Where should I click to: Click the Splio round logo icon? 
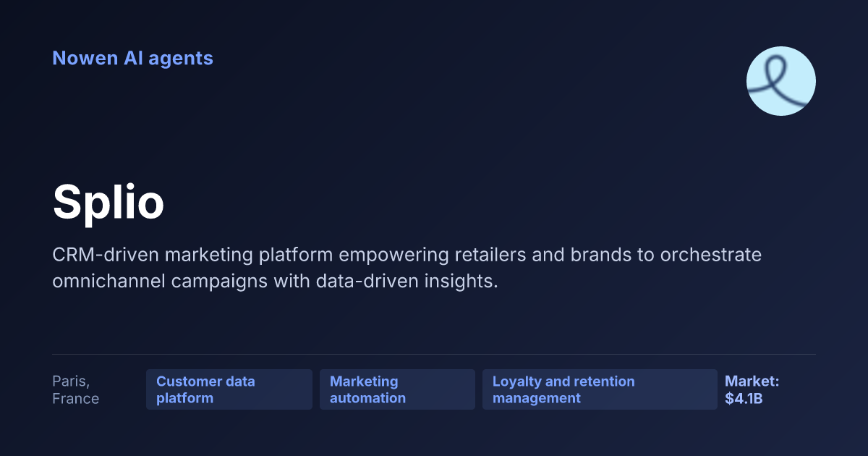click(781, 81)
